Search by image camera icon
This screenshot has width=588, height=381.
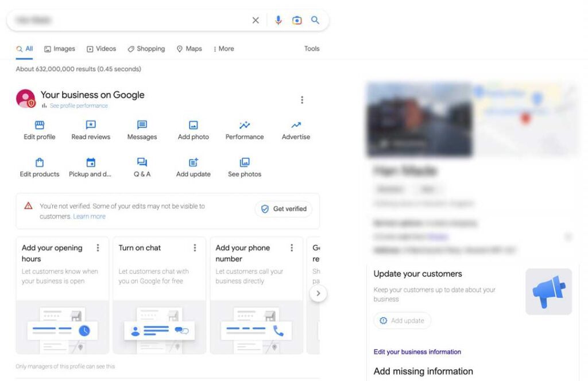coord(297,20)
